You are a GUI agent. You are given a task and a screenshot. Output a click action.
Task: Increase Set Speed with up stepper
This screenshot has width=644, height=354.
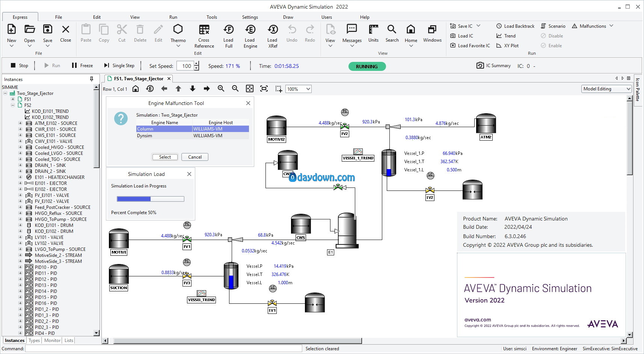196,63
